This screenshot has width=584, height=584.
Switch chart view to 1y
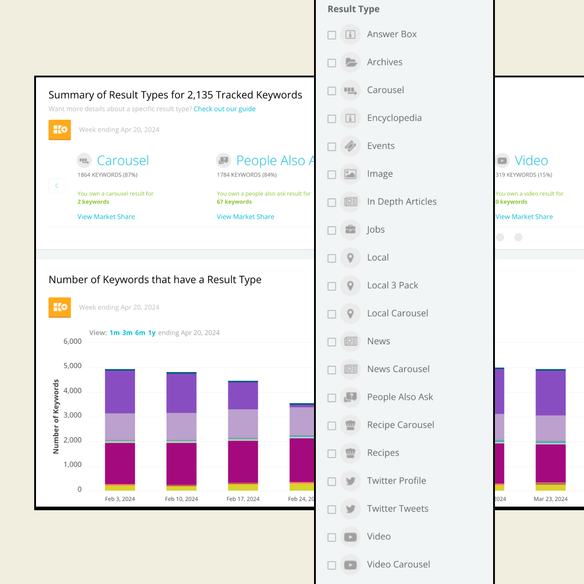(x=152, y=333)
